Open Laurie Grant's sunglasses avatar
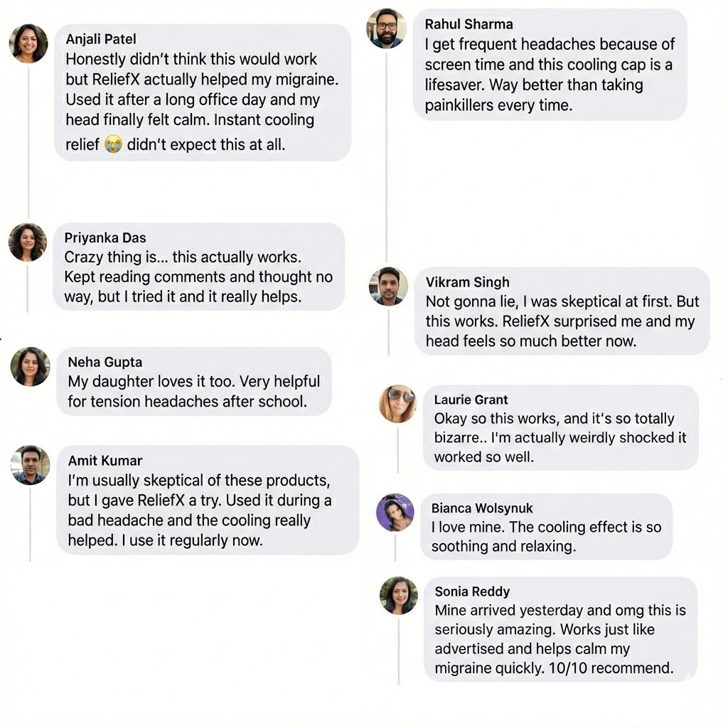This screenshot has height=728, width=728. click(397, 404)
